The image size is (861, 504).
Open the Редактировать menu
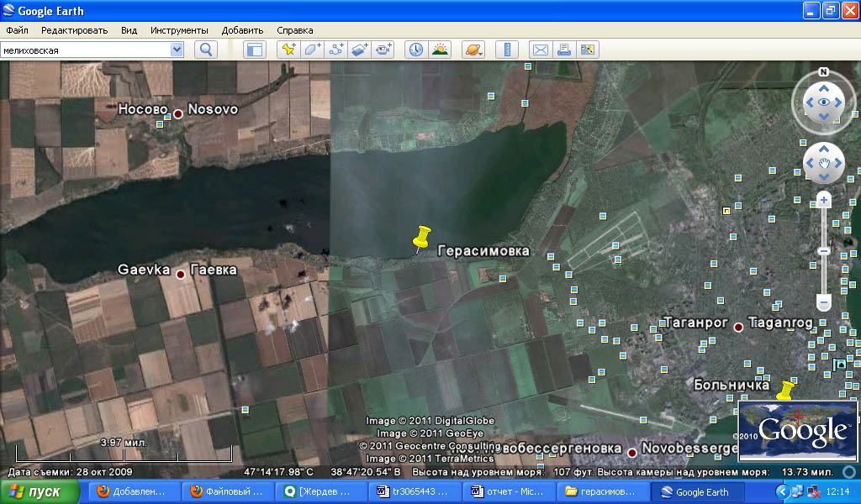(74, 30)
